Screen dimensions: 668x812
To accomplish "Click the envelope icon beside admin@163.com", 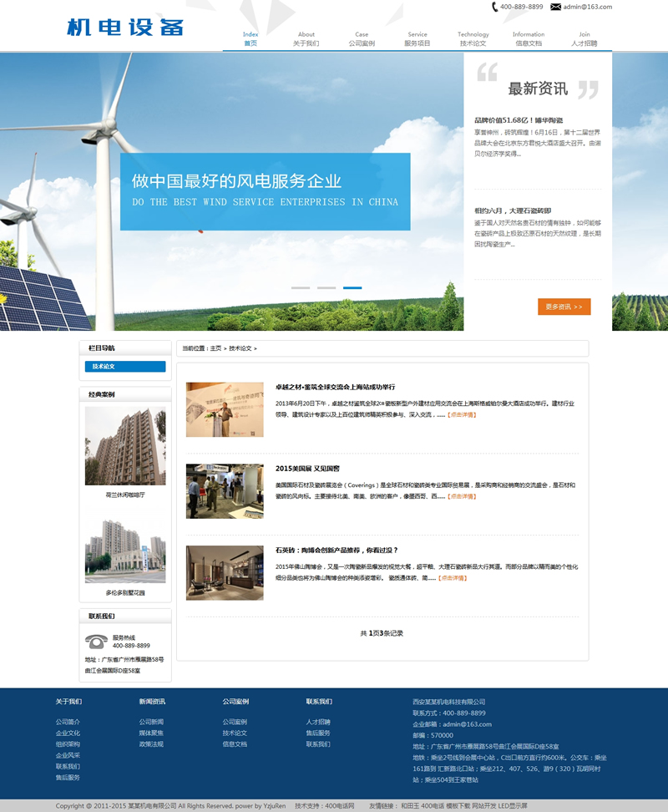I will pyautogui.click(x=555, y=7).
